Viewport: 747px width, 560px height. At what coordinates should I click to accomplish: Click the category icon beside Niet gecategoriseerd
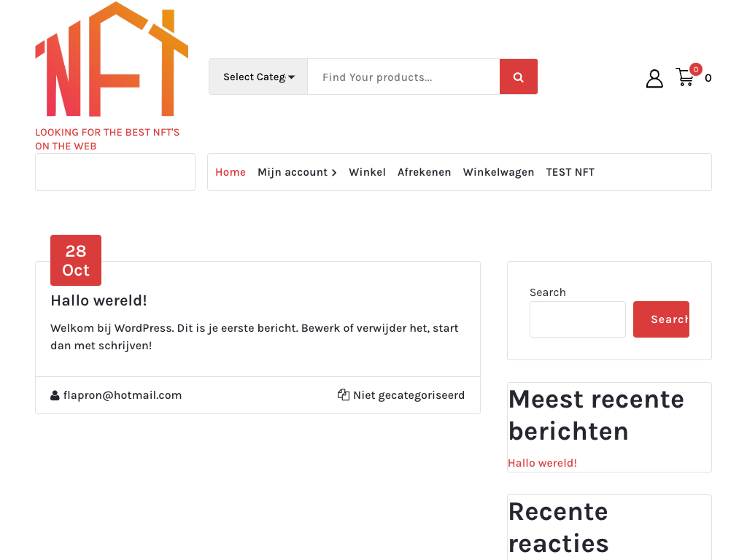pos(343,394)
